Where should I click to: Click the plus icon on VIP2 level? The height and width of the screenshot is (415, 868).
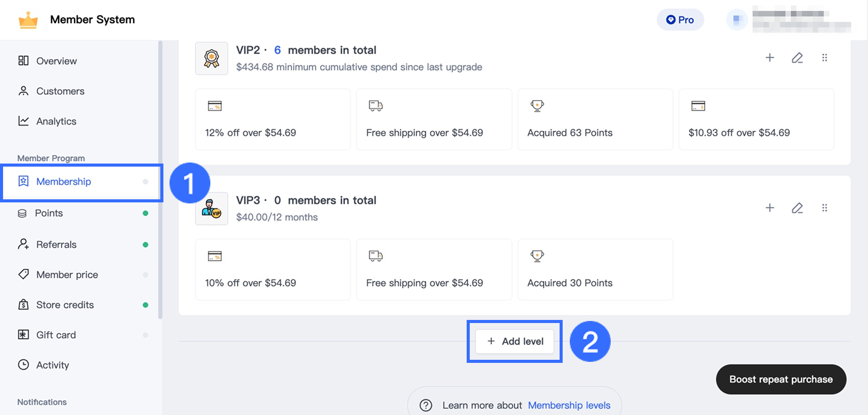click(770, 58)
